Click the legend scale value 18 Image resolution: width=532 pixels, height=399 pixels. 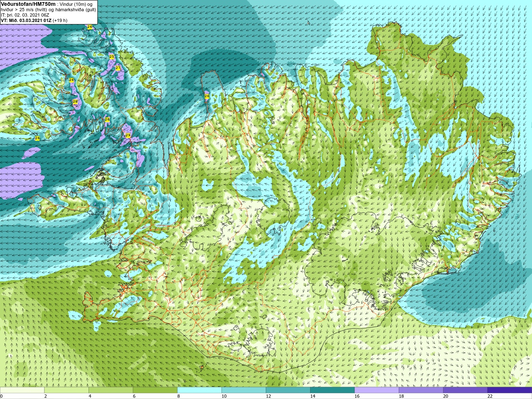tap(401, 396)
